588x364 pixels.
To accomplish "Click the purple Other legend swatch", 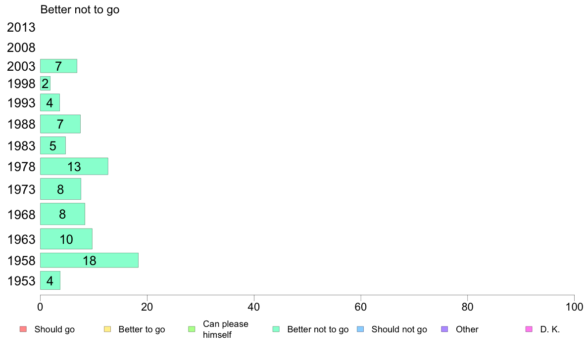I will (x=445, y=329).
